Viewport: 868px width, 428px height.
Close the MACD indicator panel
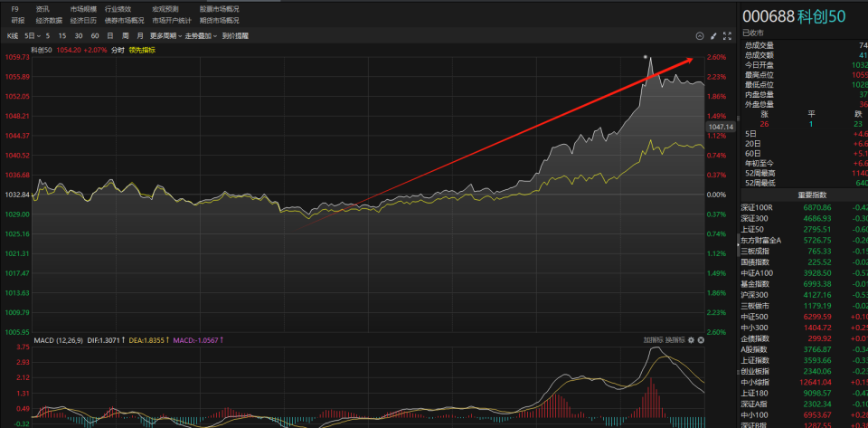[701, 340]
